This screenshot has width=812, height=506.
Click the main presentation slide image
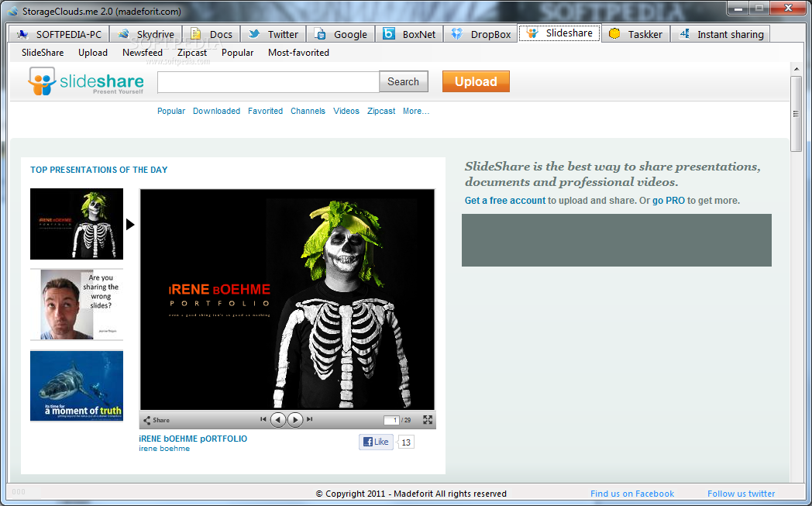pos(287,300)
